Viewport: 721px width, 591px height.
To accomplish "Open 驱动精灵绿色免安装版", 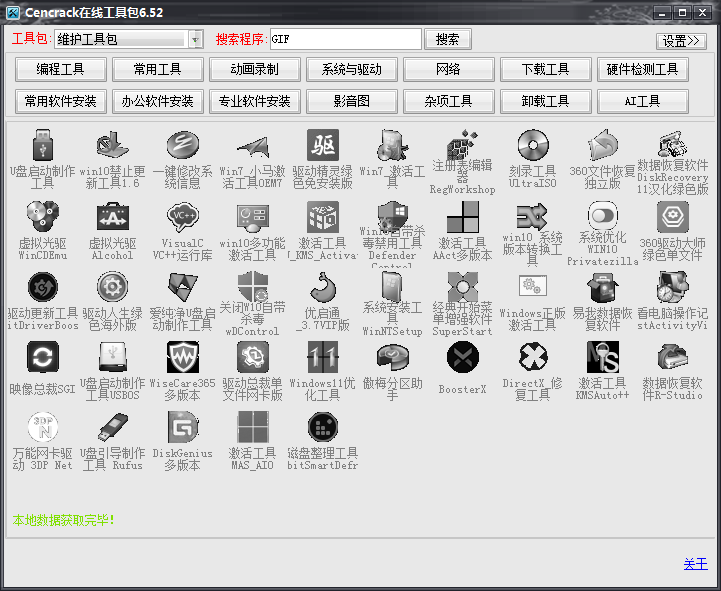I will [323, 146].
